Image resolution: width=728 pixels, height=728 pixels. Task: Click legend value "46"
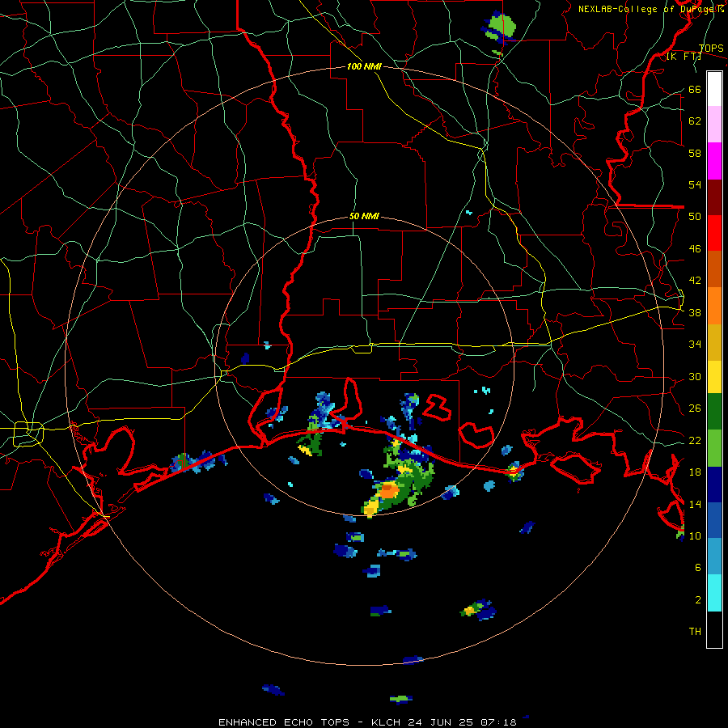(x=695, y=248)
